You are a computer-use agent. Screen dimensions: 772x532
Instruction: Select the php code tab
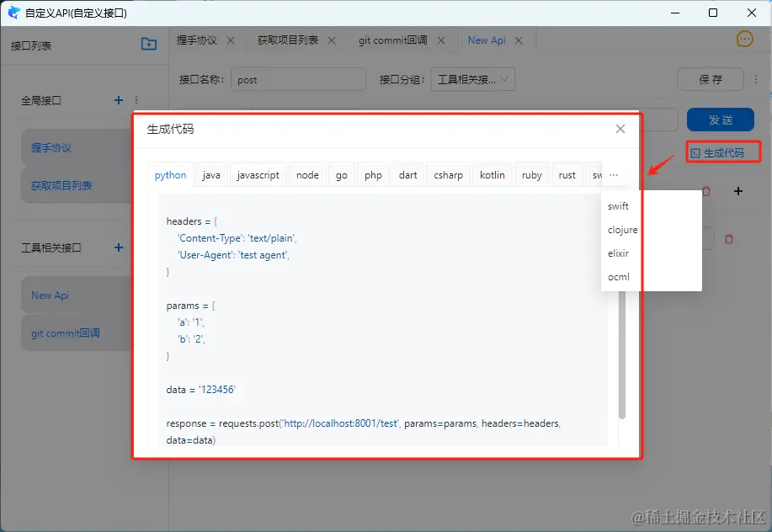tap(373, 175)
